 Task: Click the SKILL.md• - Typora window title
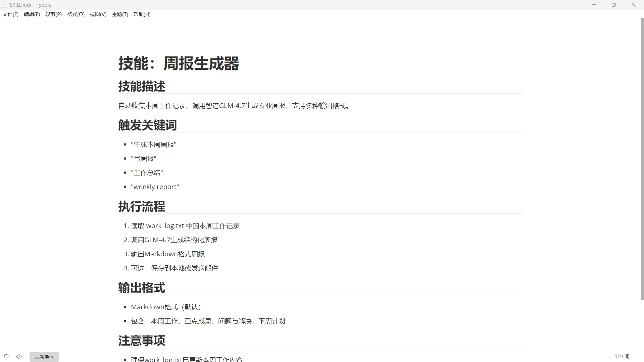coord(31,5)
